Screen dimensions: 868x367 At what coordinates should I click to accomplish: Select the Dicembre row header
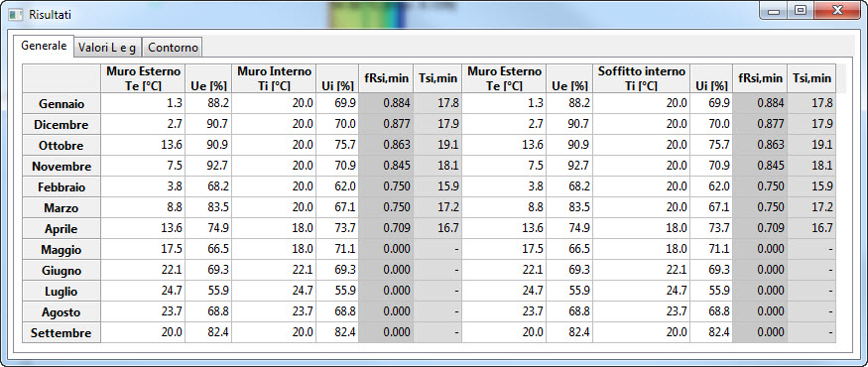62,125
